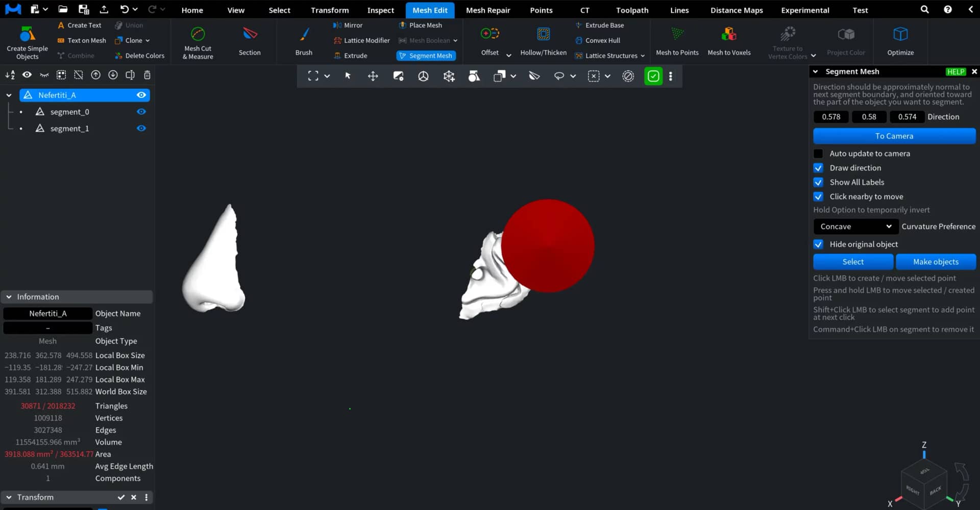Uncheck Draw direction
The width and height of the screenshot is (980, 510).
tap(818, 168)
